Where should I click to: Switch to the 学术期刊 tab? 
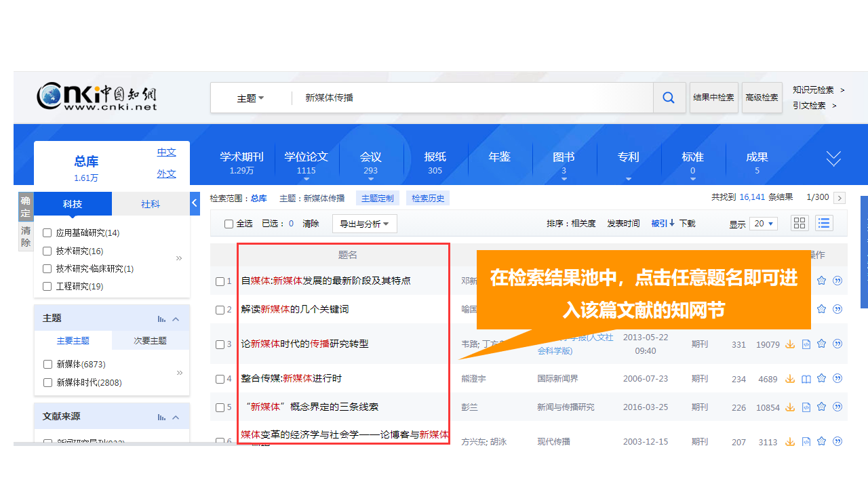click(x=241, y=162)
